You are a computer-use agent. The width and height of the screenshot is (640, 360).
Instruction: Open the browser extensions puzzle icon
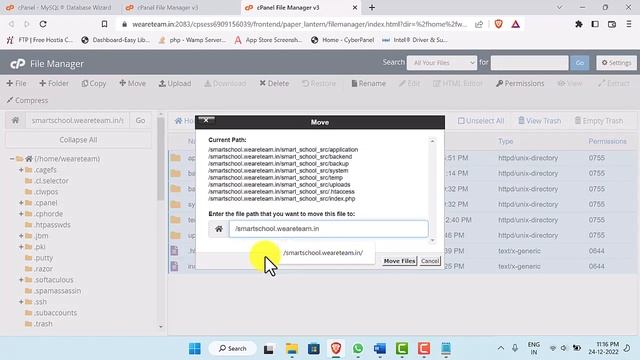[x=578, y=24]
